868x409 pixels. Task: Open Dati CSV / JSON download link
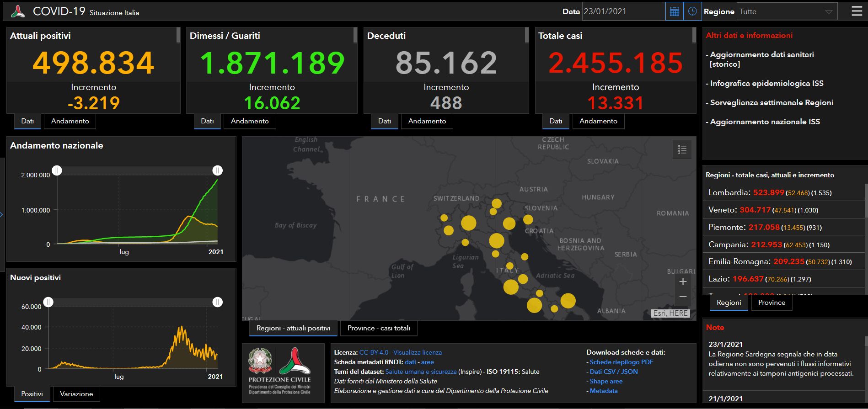613,372
